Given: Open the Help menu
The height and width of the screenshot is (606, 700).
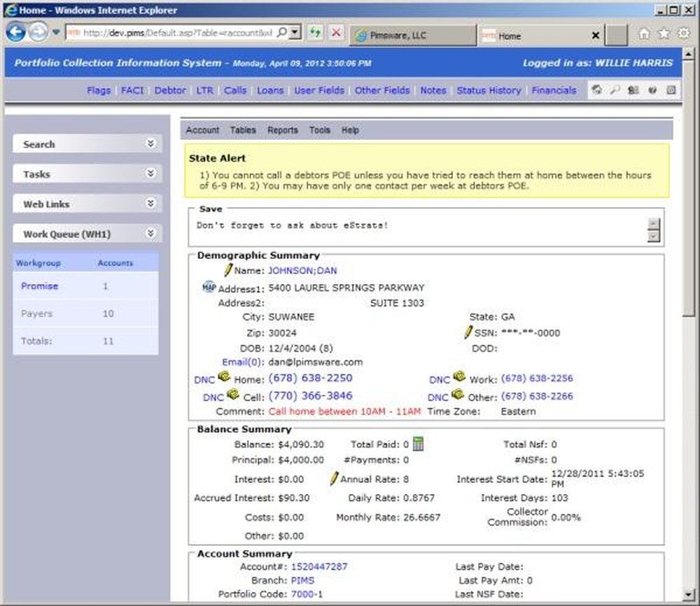Looking at the screenshot, I should [x=350, y=130].
